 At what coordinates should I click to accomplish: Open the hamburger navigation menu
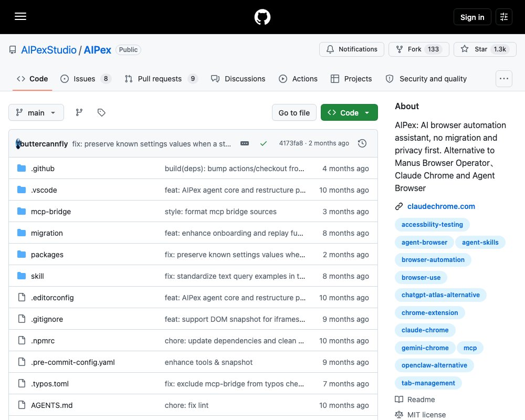[20, 16]
